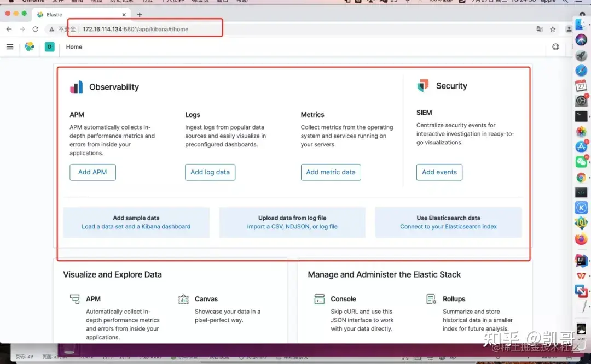
Task: Open the Console link
Action: click(343, 299)
